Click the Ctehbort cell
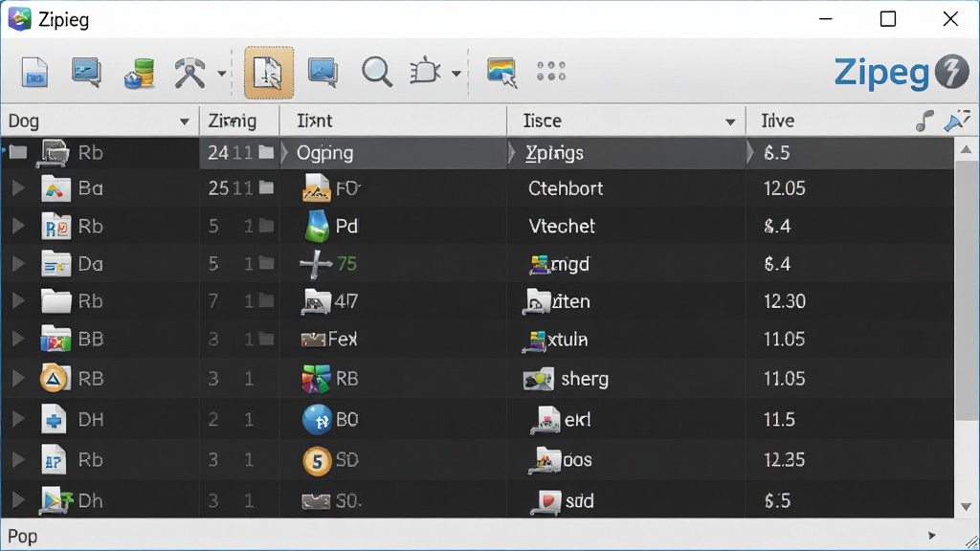This screenshot has height=551, width=980. [x=566, y=188]
